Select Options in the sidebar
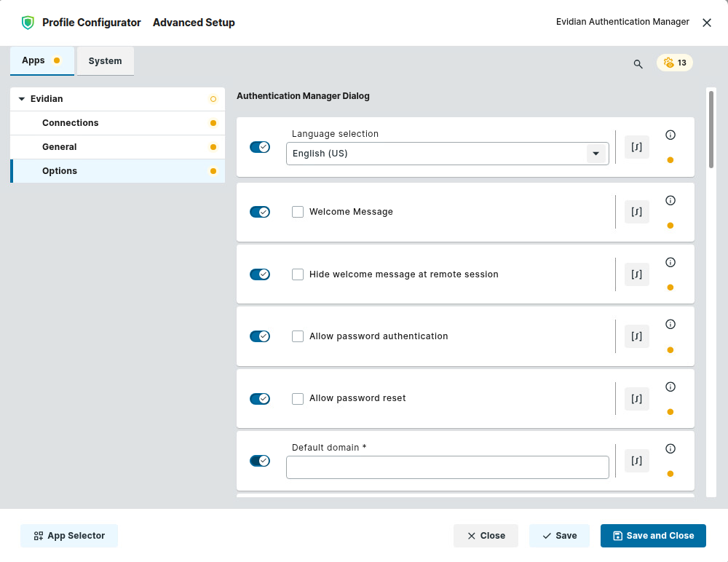The height and width of the screenshot is (562, 728). [x=117, y=171]
